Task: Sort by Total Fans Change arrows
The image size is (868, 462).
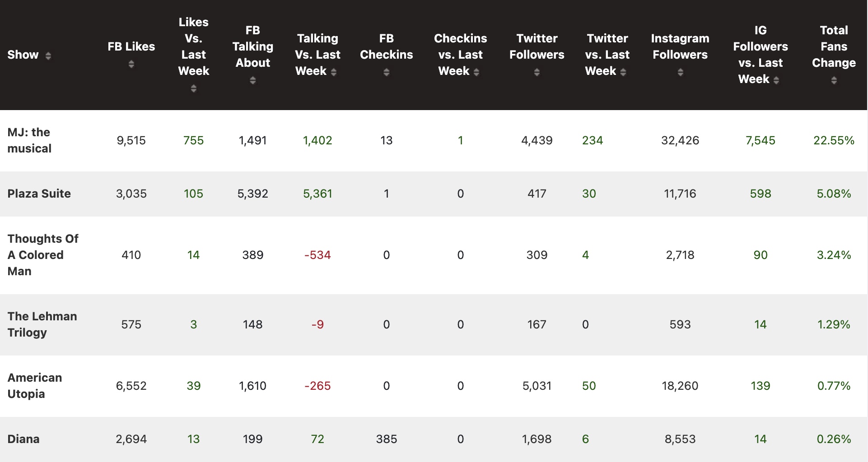Action: coord(834,80)
